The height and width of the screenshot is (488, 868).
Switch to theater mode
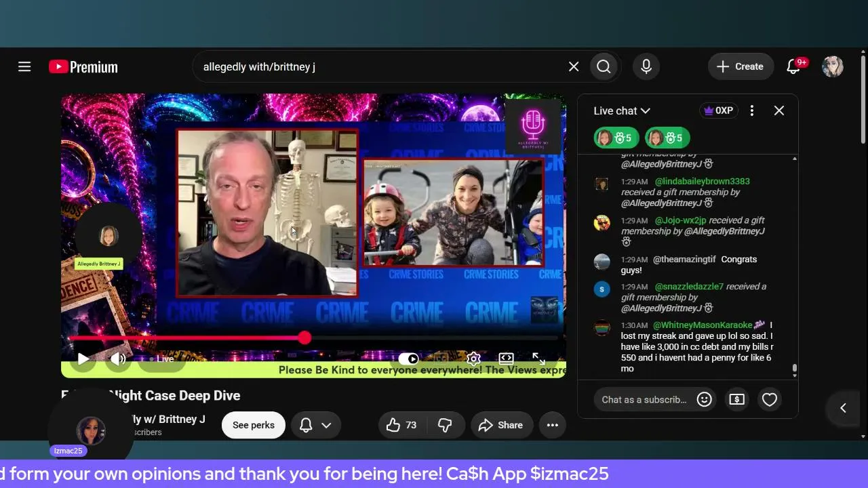[506, 359]
